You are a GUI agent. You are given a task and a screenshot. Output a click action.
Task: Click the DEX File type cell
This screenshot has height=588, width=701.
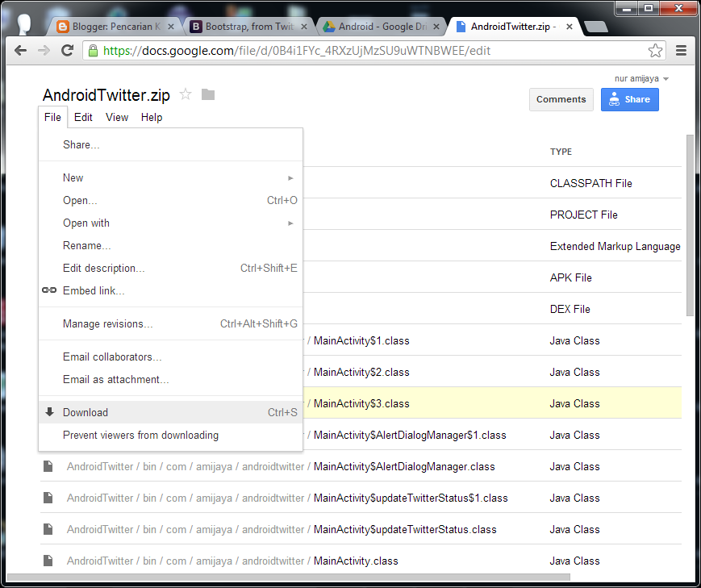(570, 309)
